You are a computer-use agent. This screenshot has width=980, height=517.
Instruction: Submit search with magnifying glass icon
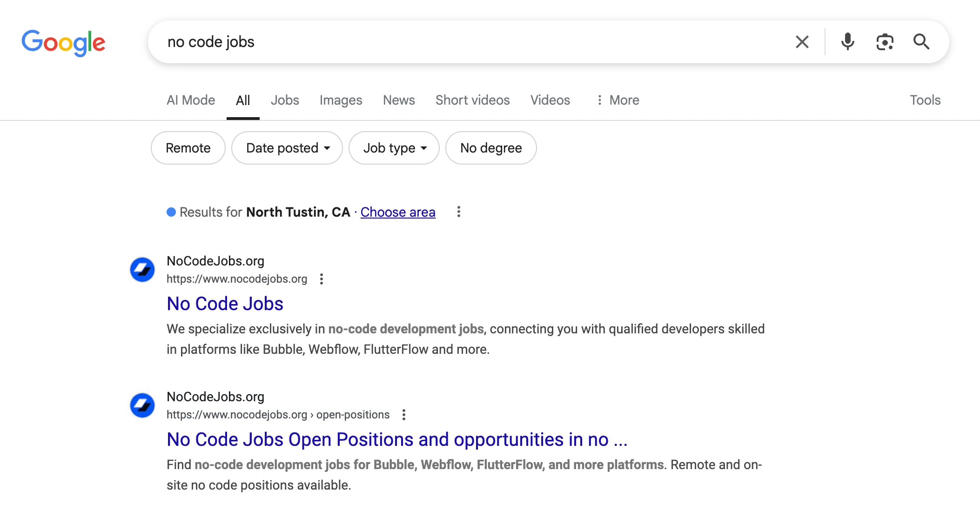(921, 42)
